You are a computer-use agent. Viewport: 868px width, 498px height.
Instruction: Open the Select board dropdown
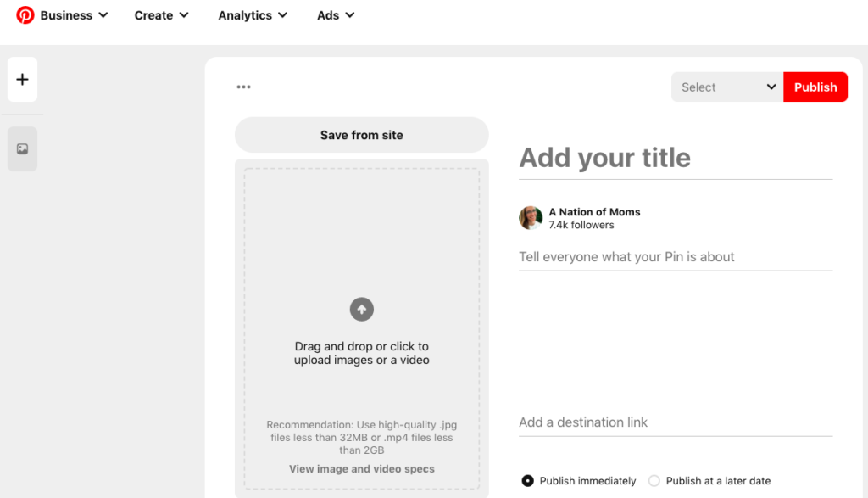pos(727,87)
